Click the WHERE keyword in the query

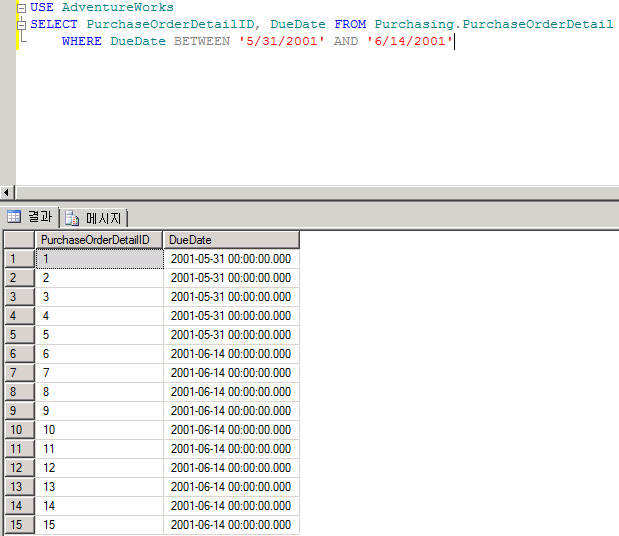coord(82,41)
